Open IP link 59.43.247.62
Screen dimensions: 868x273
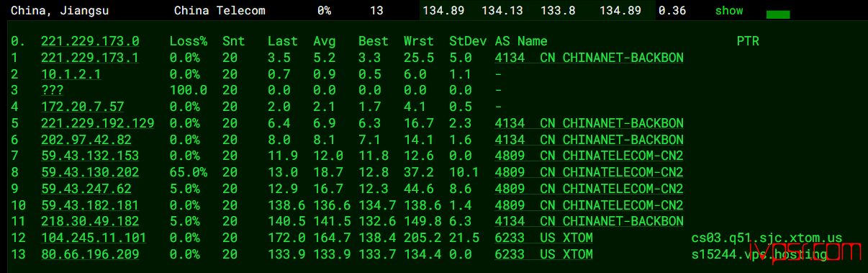(x=86, y=189)
